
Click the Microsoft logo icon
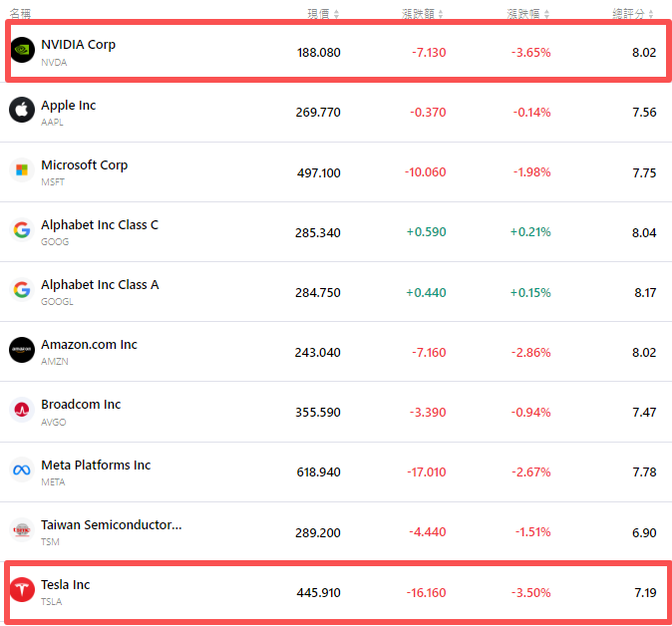tap(22, 170)
